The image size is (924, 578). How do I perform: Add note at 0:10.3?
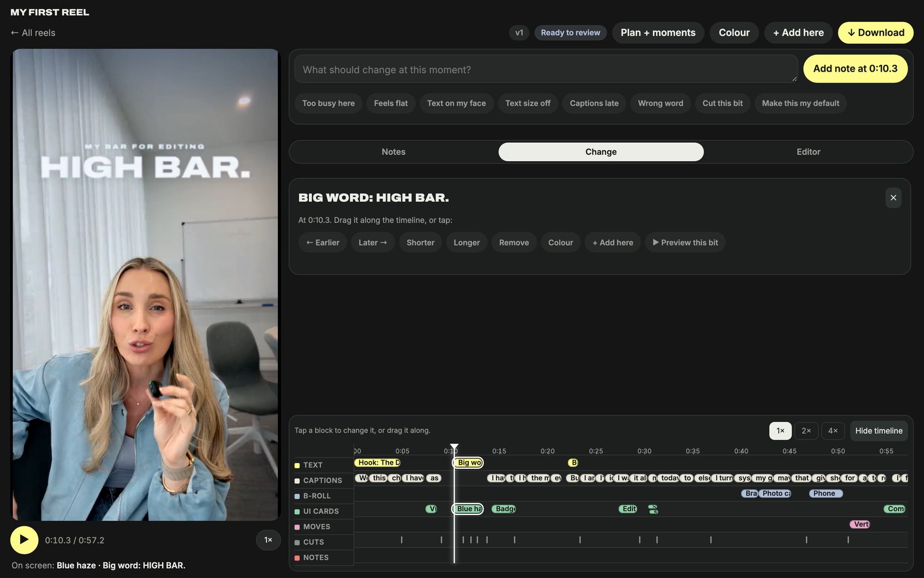click(x=855, y=69)
